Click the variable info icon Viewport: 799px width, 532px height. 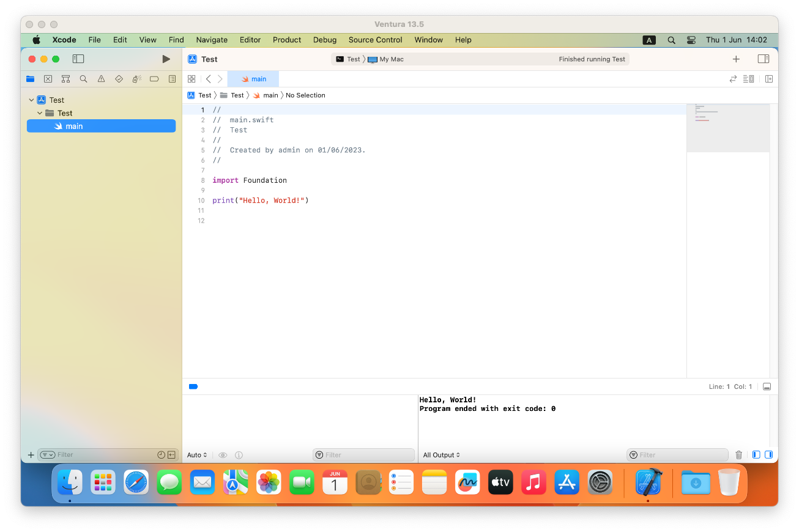(239, 455)
